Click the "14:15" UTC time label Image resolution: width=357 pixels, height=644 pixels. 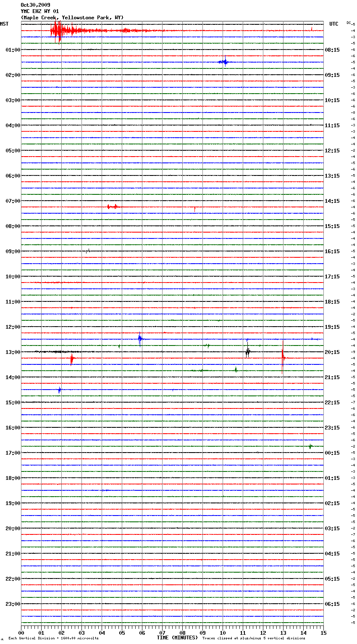[x=332, y=201]
